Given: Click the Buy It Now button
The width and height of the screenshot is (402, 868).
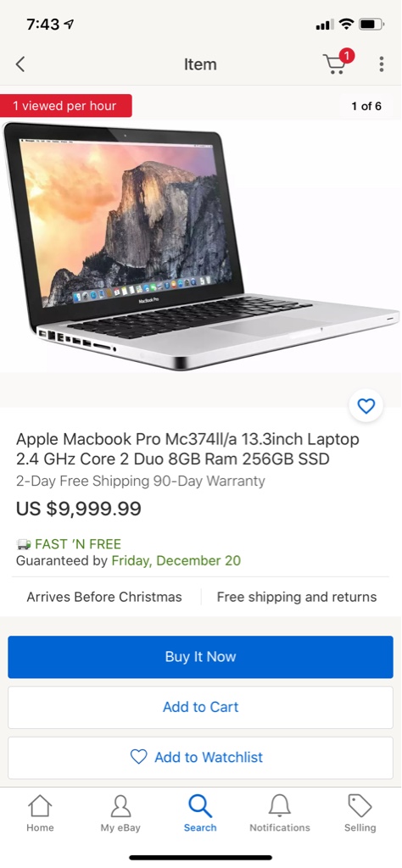Looking at the screenshot, I should 200,657.
